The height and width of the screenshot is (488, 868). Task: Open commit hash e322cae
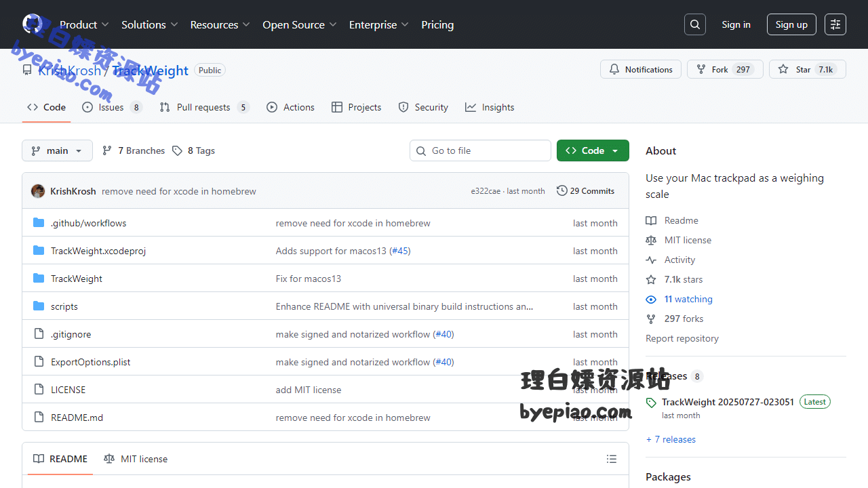click(486, 191)
